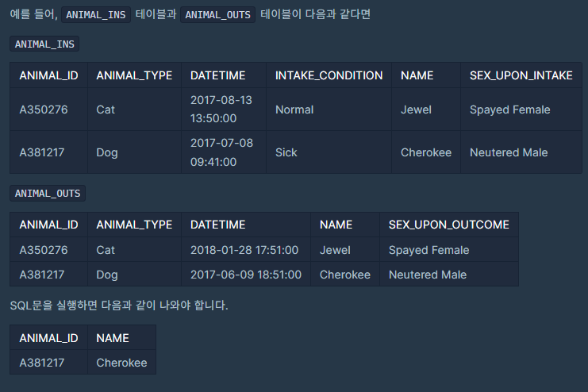588x392 pixels.
Task: Click SEX_UPON_INTAKE column header
Action: click(x=521, y=75)
